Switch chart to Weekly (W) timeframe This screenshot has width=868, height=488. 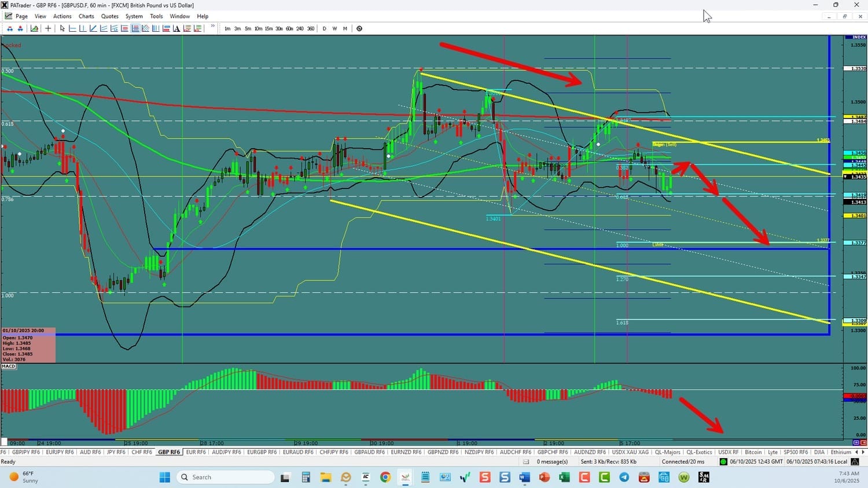334,28
